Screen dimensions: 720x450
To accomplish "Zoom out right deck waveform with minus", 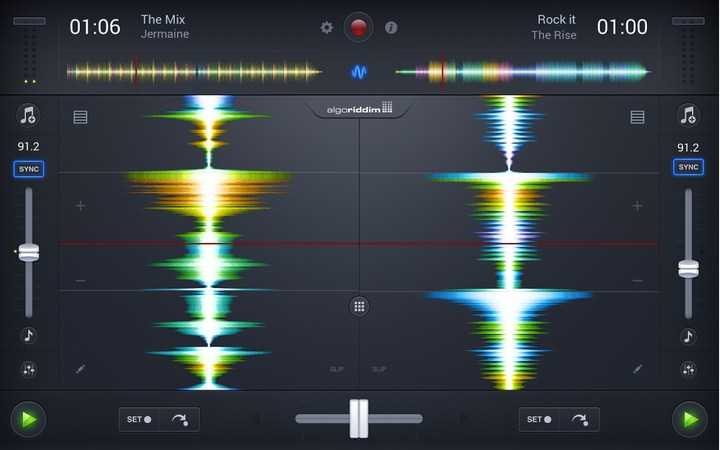I will (637, 281).
